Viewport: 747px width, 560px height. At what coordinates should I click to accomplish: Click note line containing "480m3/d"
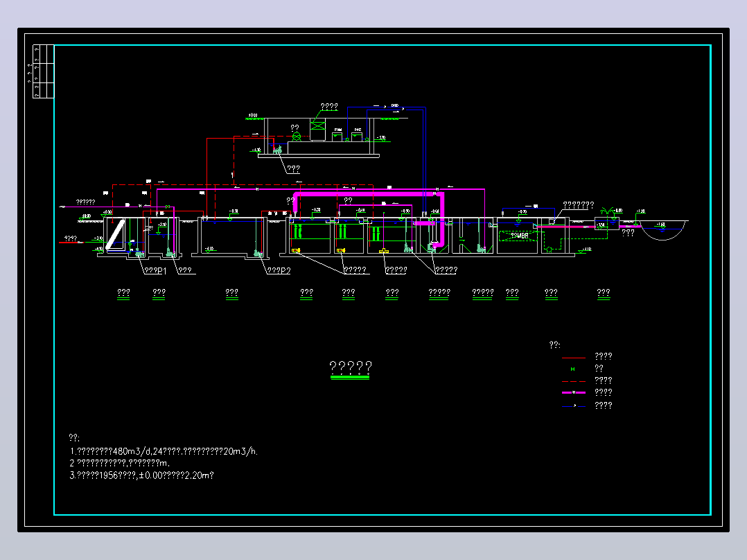pyautogui.click(x=164, y=451)
